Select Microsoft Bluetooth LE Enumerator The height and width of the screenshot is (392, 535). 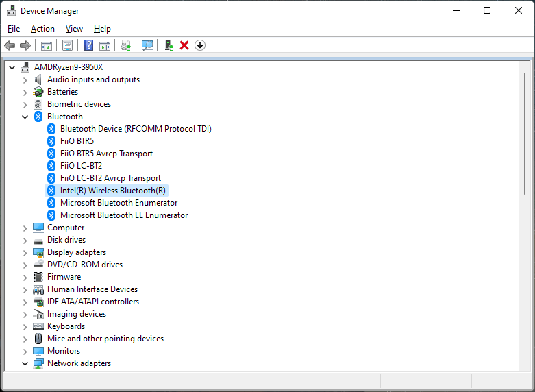tap(123, 215)
